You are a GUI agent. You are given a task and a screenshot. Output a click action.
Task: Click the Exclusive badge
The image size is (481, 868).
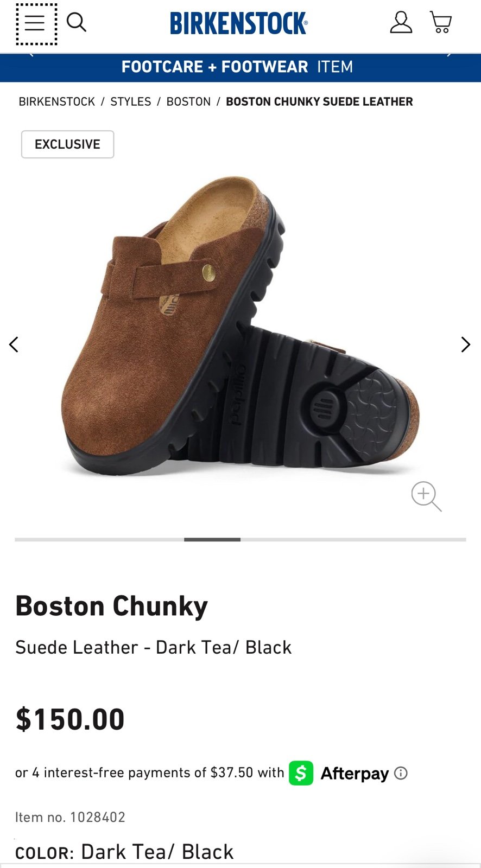pyautogui.click(x=67, y=144)
